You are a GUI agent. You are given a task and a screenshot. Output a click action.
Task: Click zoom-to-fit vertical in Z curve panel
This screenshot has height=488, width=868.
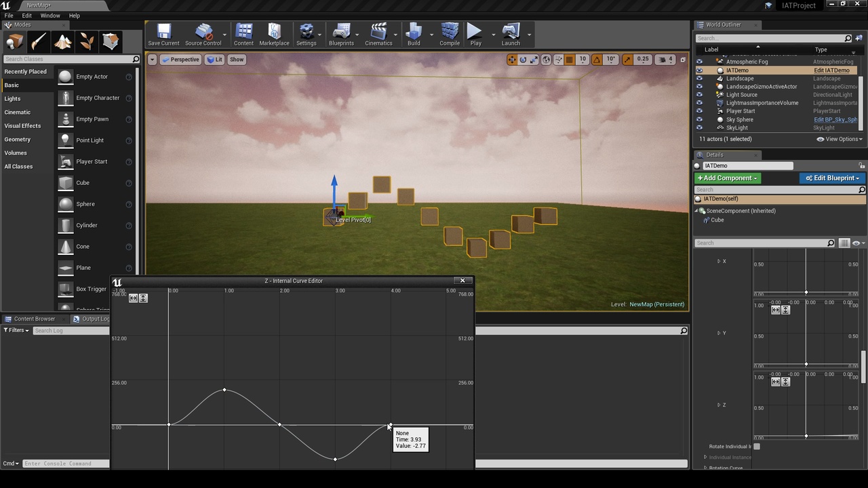pyautogui.click(x=785, y=382)
